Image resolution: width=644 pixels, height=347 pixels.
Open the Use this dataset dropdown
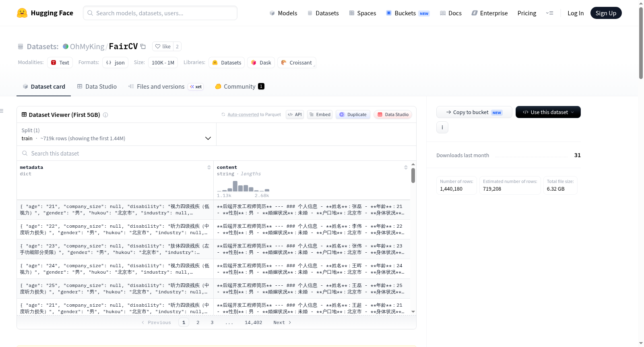pyautogui.click(x=548, y=112)
